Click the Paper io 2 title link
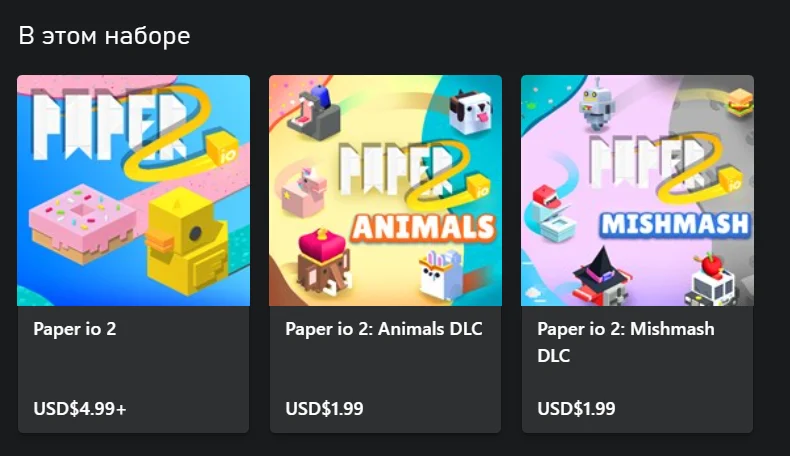This screenshot has width=790, height=456. click(75, 329)
